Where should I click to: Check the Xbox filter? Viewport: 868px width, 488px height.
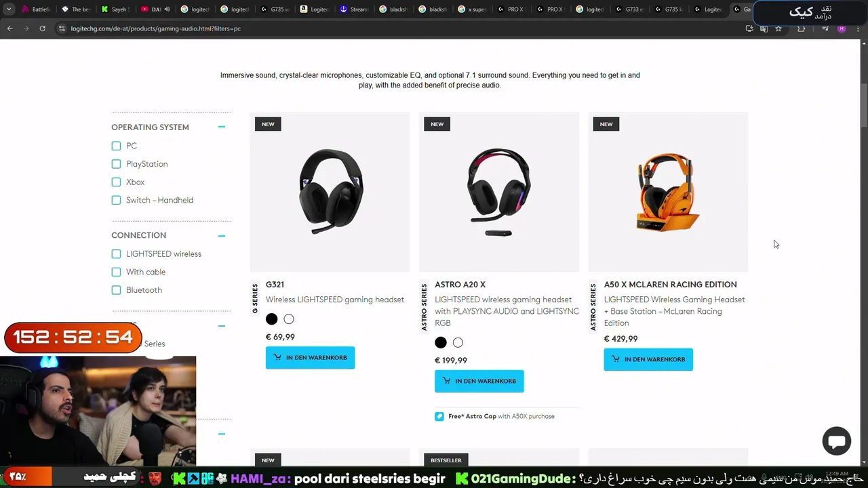tap(116, 182)
